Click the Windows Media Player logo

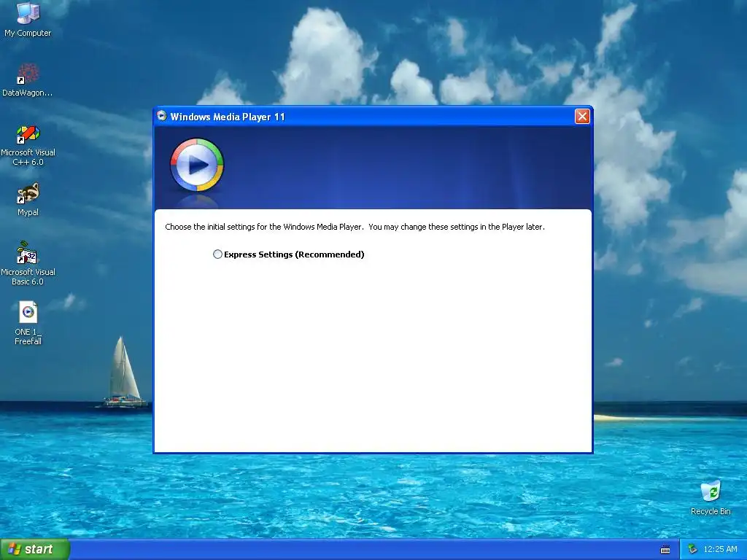(x=197, y=165)
